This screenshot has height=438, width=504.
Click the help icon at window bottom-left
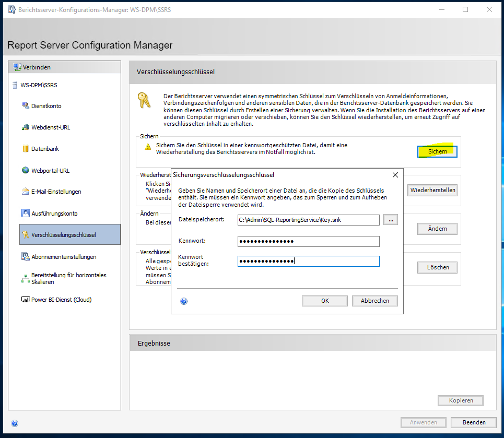(15, 423)
